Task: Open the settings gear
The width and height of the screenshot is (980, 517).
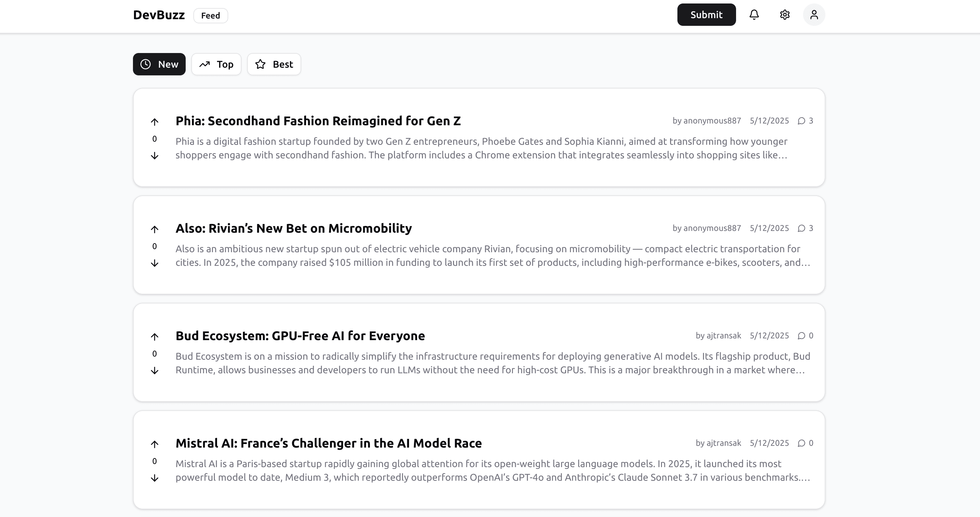Action: [x=785, y=14]
